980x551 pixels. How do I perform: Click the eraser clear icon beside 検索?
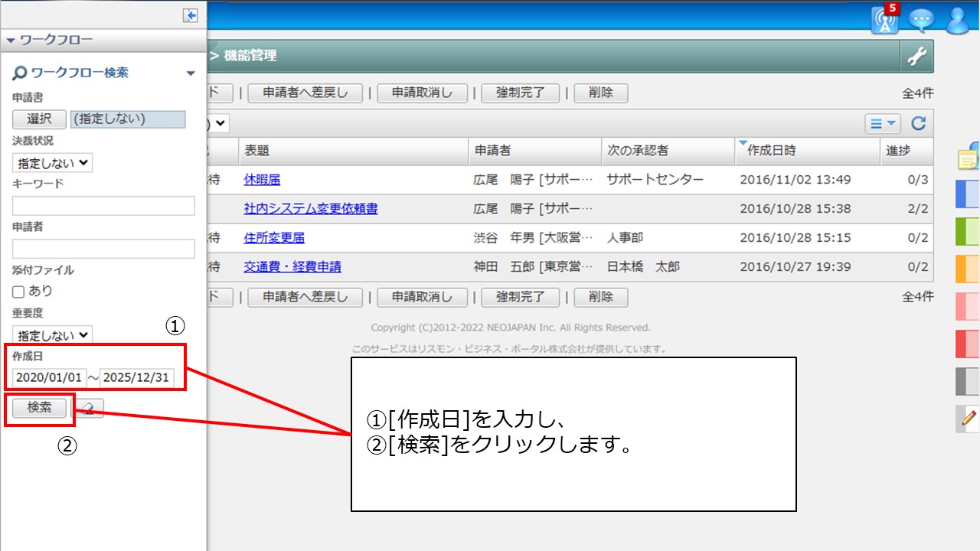89,409
